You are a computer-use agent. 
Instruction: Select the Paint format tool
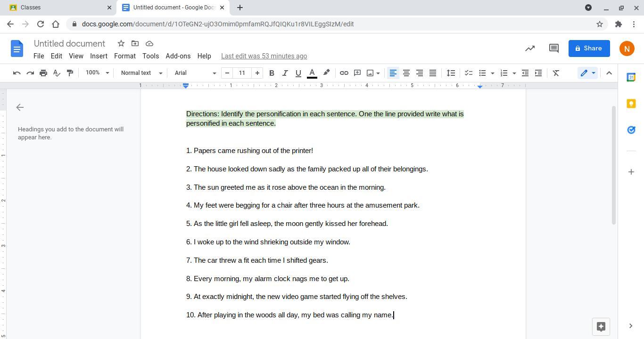click(70, 73)
